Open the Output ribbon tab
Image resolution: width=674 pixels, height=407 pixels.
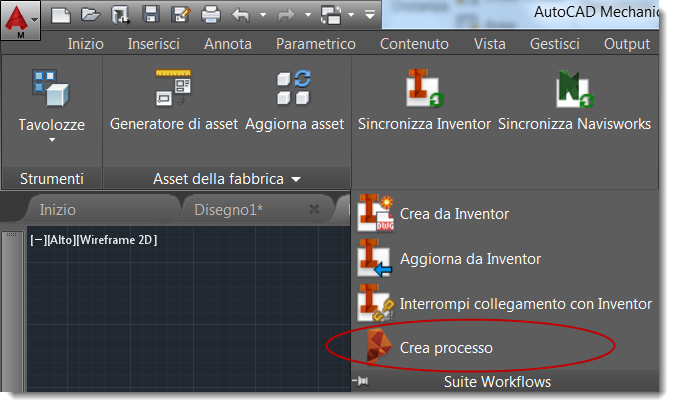627,44
